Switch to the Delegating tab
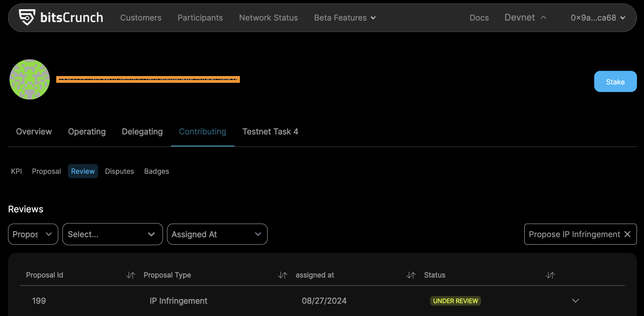This screenshot has height=316, width=644. pos(142,132)
